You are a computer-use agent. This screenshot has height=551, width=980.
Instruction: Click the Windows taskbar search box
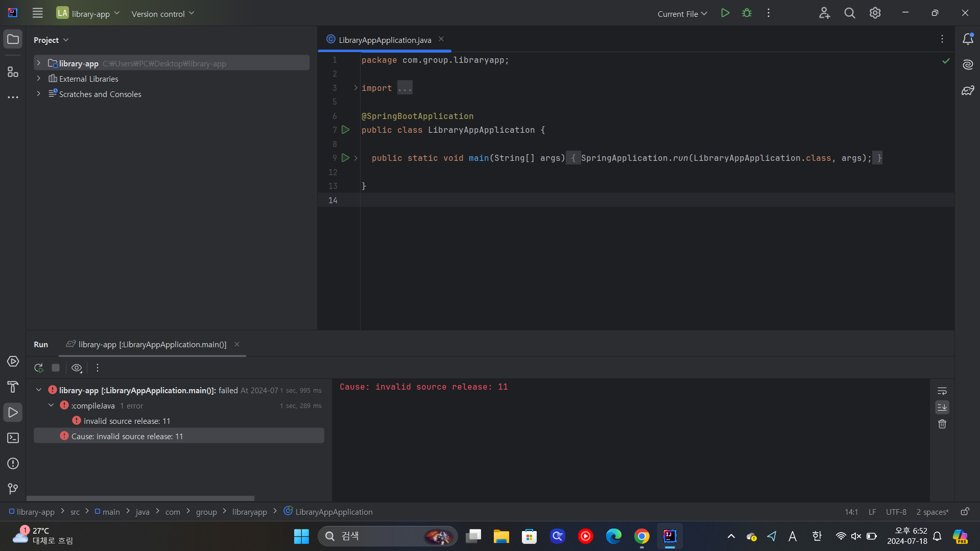coord(388,536)
